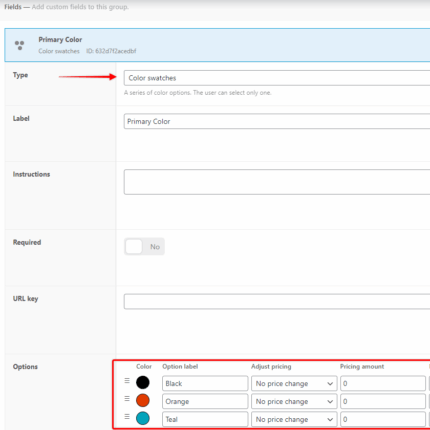
Task: Open the teal color swatch picker
Action: (143, 418)
